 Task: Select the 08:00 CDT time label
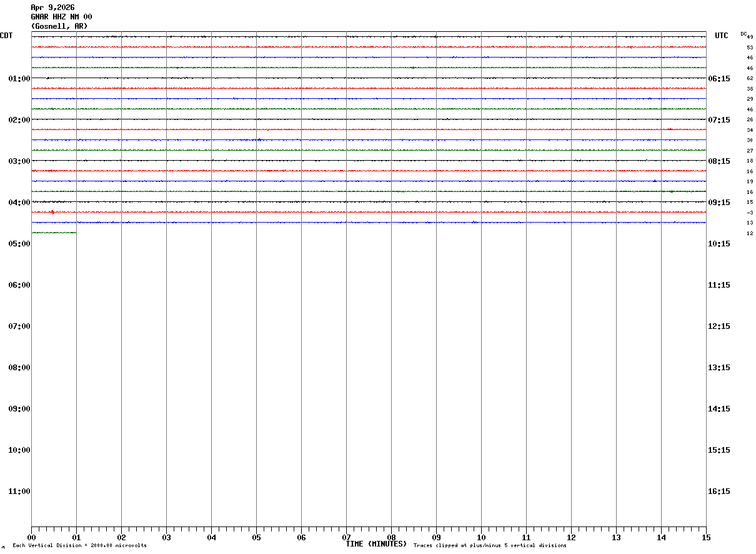pos(19,368)
